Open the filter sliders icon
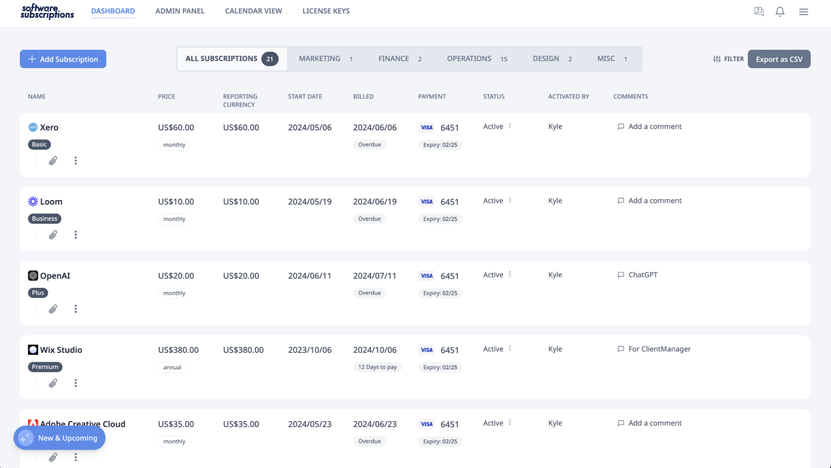Image resolution: width=831 pixels, height=468 pixels. pos(717,59)
